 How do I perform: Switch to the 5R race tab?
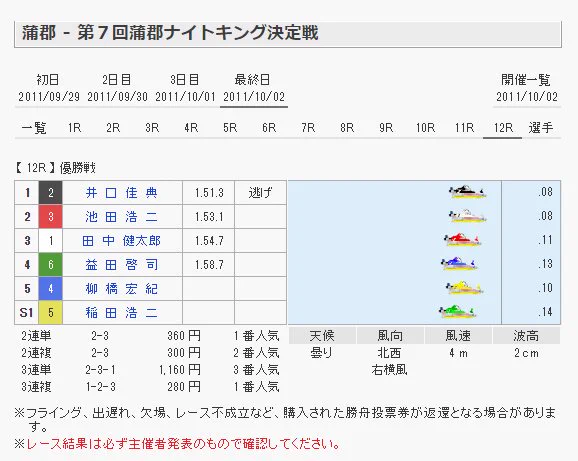[x=230, y=128]
